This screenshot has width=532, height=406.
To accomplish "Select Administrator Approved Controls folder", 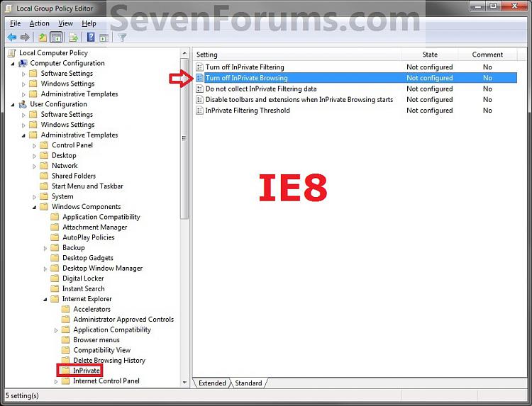I will [123, 320].
